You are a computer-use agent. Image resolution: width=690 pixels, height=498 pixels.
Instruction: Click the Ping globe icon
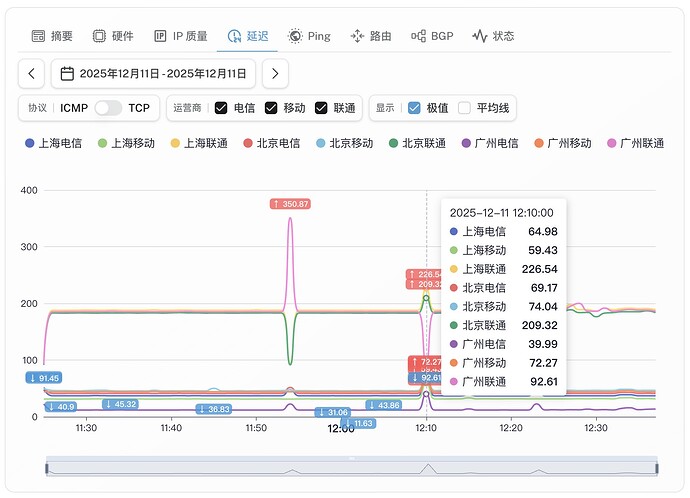pyautogui.click(x=295, y=36)
